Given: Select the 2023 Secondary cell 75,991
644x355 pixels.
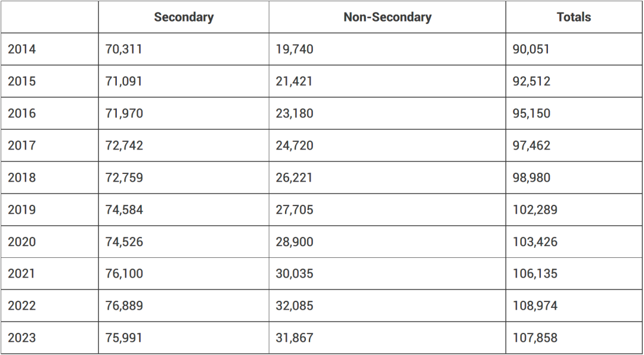Looking at the screenshot, I should point(123,338).
